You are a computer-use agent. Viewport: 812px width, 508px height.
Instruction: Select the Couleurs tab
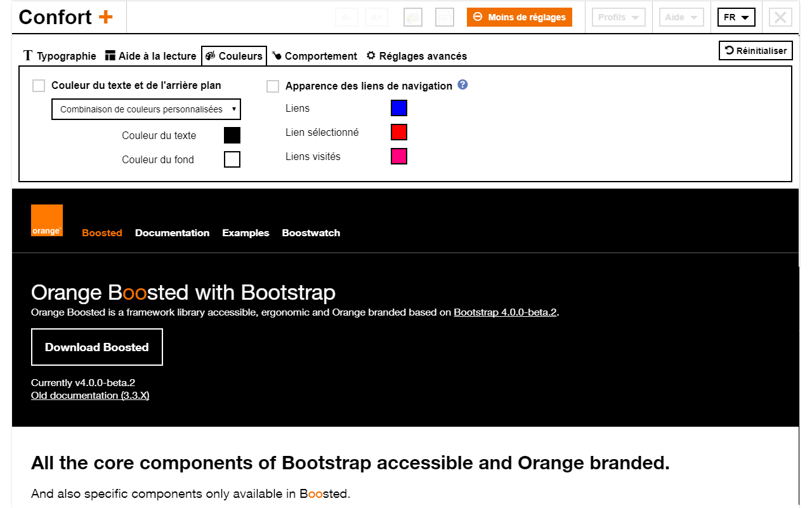[234, 56]
